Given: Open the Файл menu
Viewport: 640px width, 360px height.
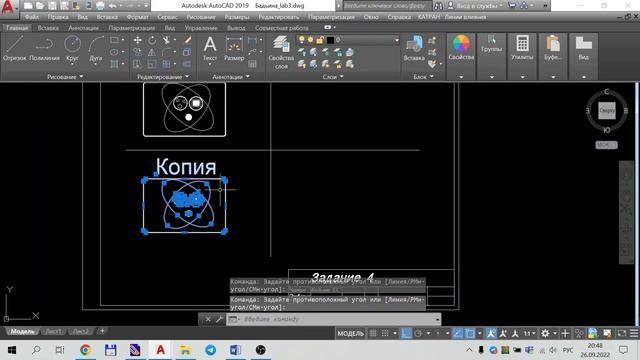Looking at the screenshot, I should point(31,17).
